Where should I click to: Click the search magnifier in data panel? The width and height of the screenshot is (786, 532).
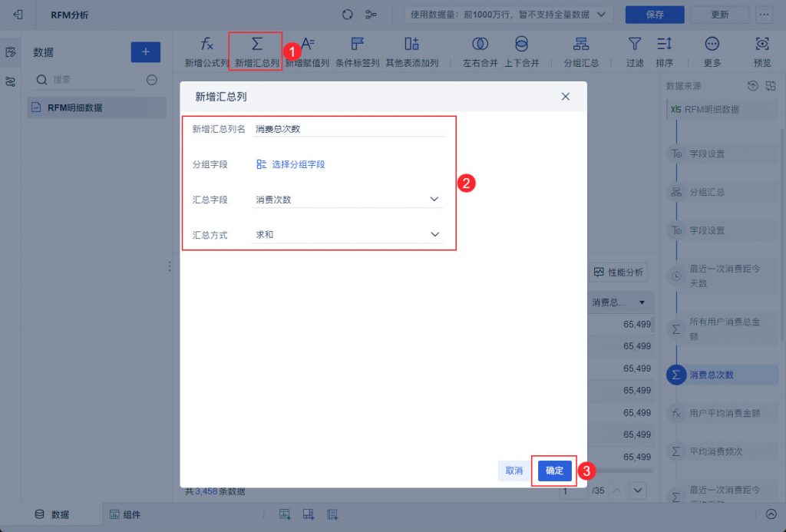pyautogui.click(x=41, y=80)
